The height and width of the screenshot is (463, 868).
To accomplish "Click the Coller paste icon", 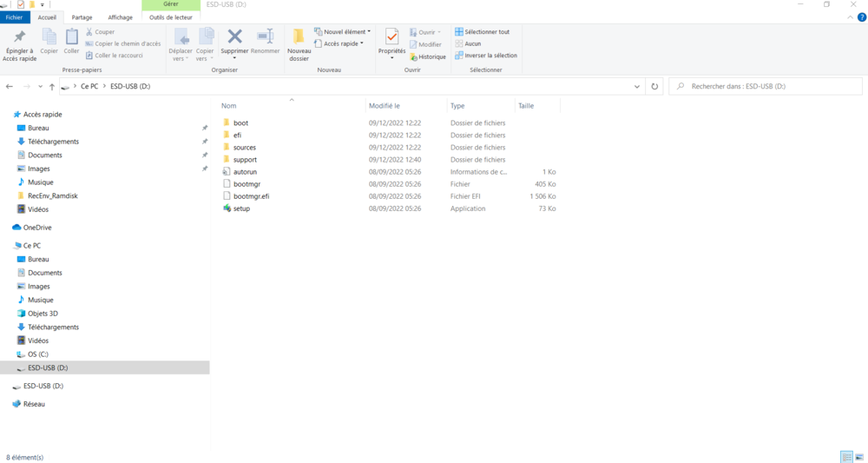I will [71, 38].
